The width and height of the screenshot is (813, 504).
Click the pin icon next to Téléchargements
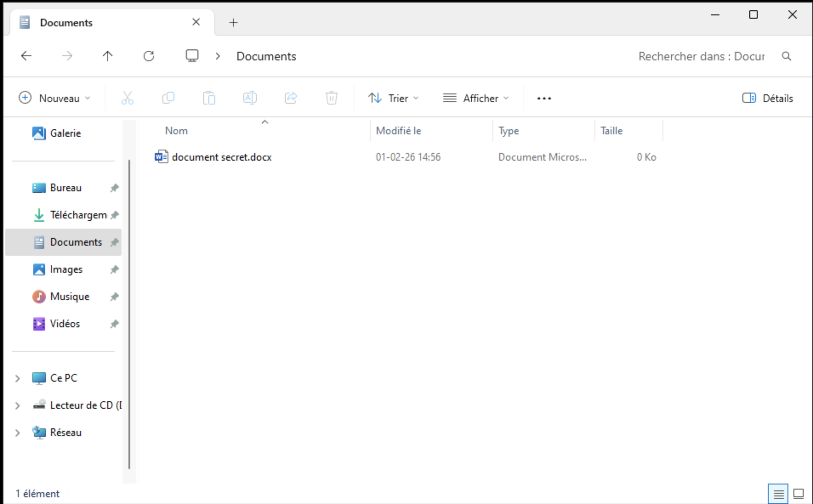click(114, 215)
